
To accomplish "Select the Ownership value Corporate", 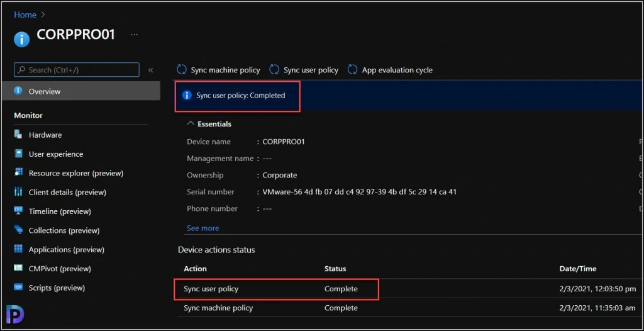I will [x=280, y=175].
